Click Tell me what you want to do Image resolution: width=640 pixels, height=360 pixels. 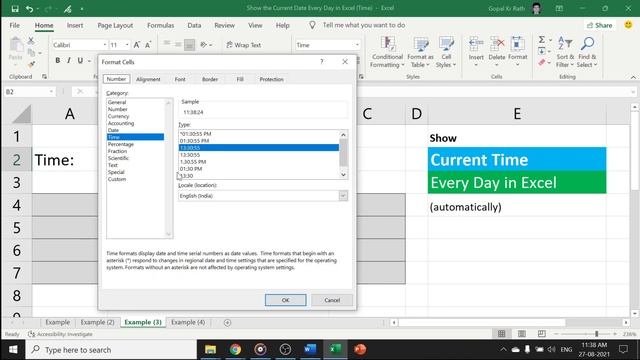[x=364, y=25]
